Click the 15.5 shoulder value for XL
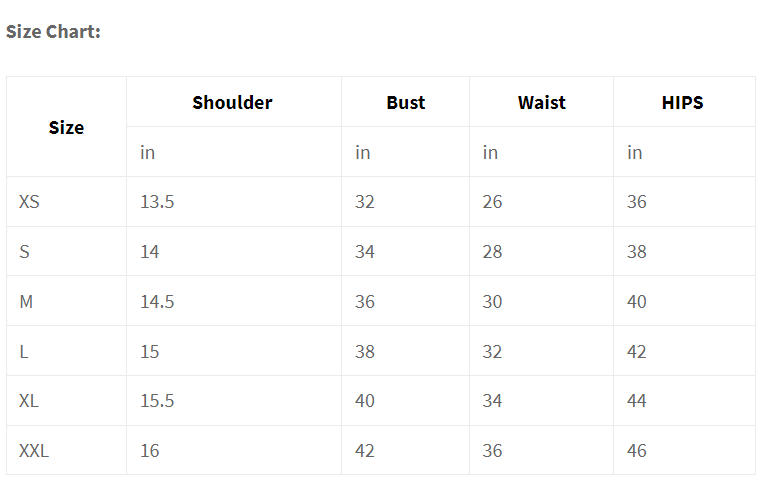The width and height of the screenshot is (783, 488). [x=157, y=401]
